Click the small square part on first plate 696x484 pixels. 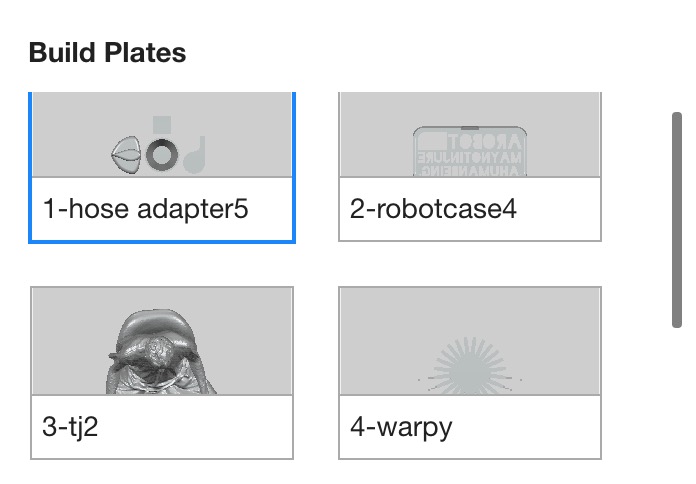[162, 126]
